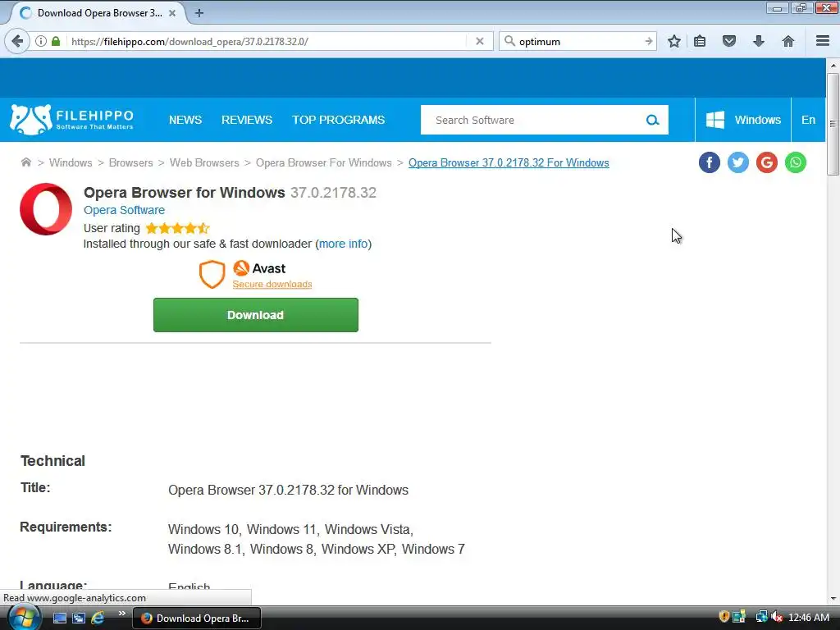Share page via Google icon
The height and width of the screenshot is (630, 840).
coord(767,162)
